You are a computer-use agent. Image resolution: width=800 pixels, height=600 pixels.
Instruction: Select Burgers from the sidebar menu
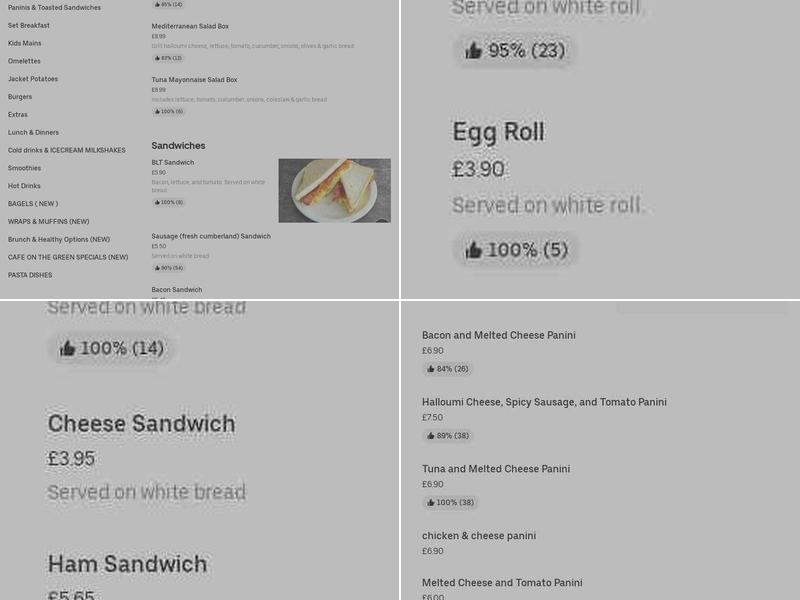[20, 96]
